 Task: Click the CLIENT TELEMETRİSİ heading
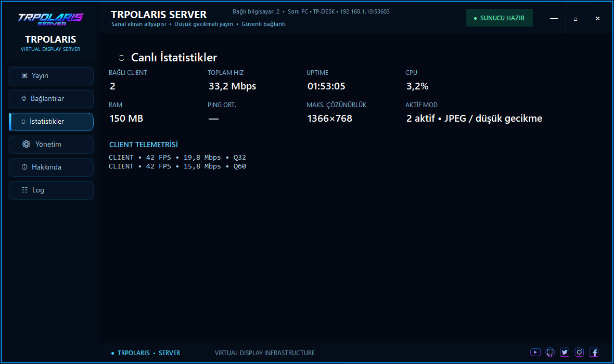pyautogui.click(x=143, y=145)
